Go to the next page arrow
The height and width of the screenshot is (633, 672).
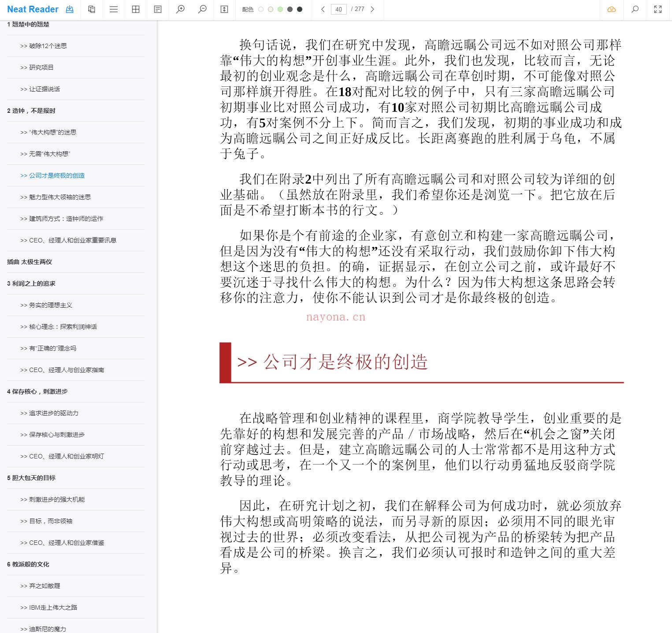pyautogui.click(x=372, y=9)
